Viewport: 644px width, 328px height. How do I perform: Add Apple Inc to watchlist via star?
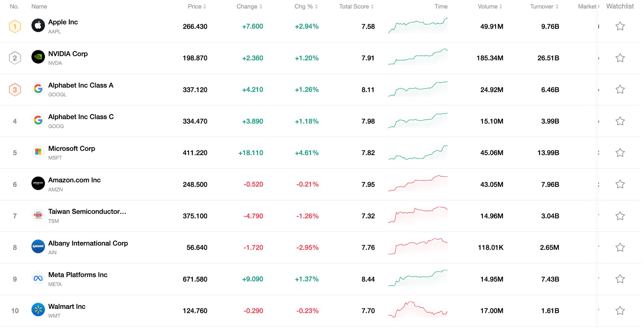tap(620, 26)
